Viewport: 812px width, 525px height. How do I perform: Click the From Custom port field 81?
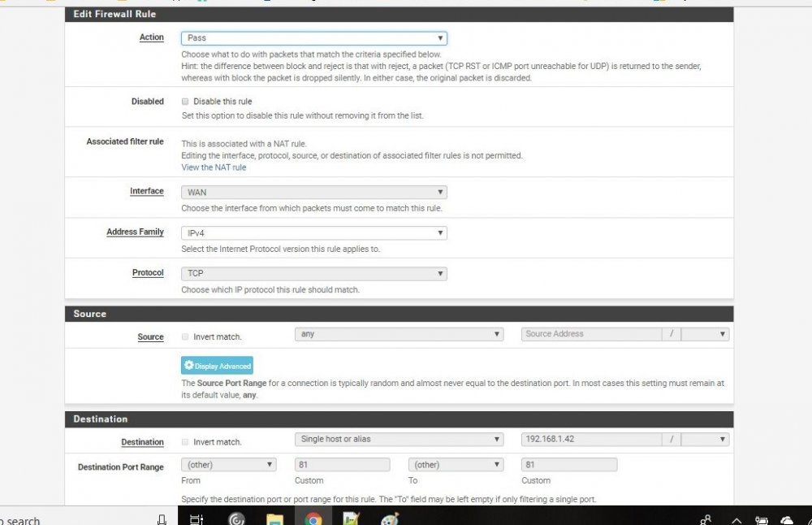click(x=343, y=464)
